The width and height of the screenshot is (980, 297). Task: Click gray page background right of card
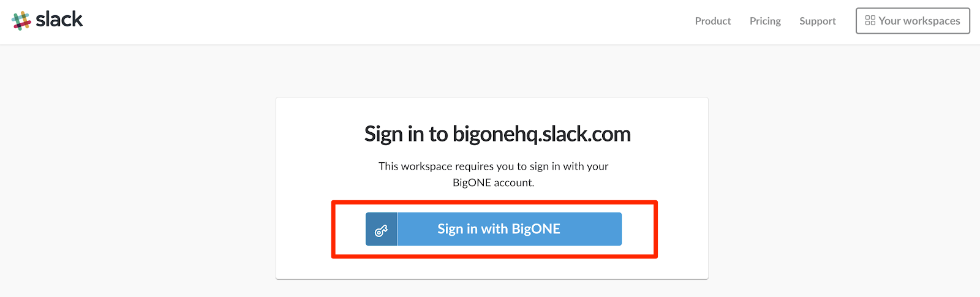845,184
